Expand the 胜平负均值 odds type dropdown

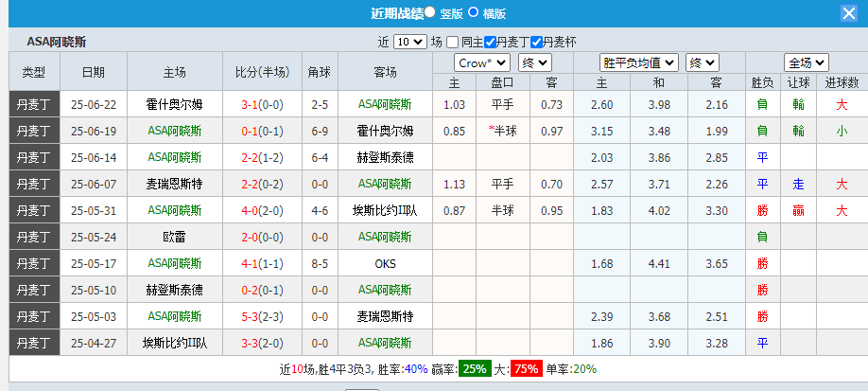(639, 62)
